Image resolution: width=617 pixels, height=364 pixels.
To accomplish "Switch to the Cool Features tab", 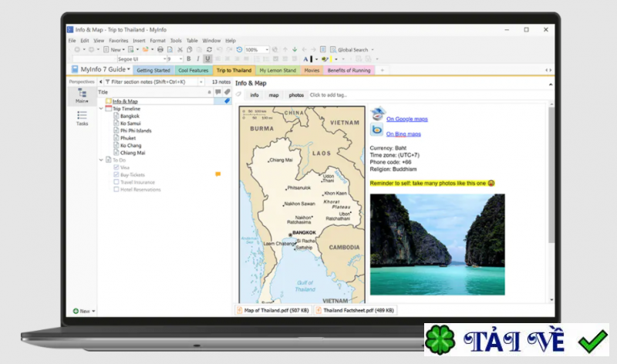I will (x=194, y=70).
